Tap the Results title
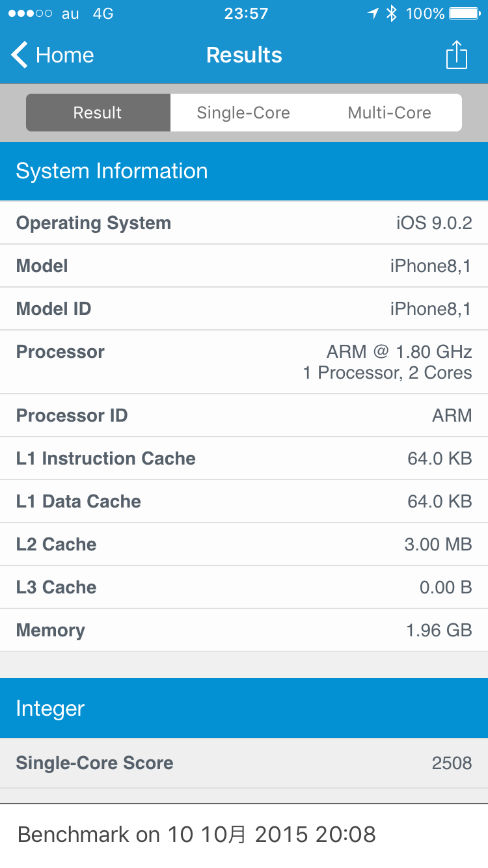 [244, 55]
